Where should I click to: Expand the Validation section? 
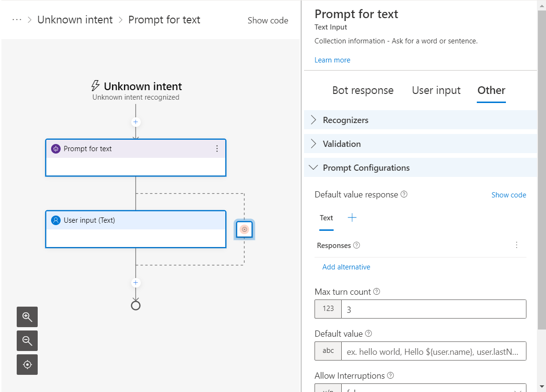point(342,144)
